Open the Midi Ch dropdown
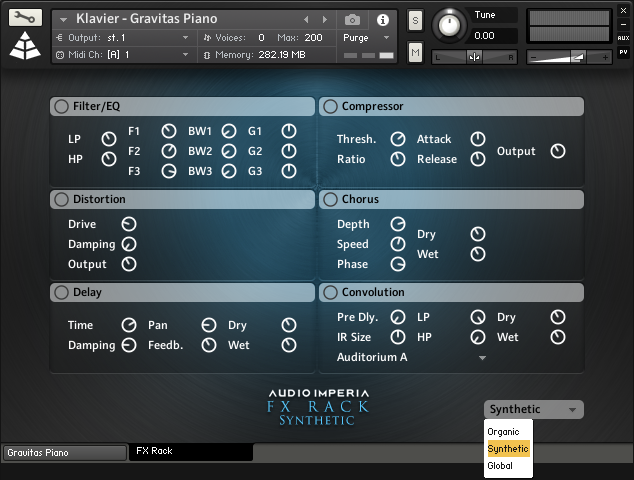The height and width of the screenshot is (480, 634). point(186,55)
